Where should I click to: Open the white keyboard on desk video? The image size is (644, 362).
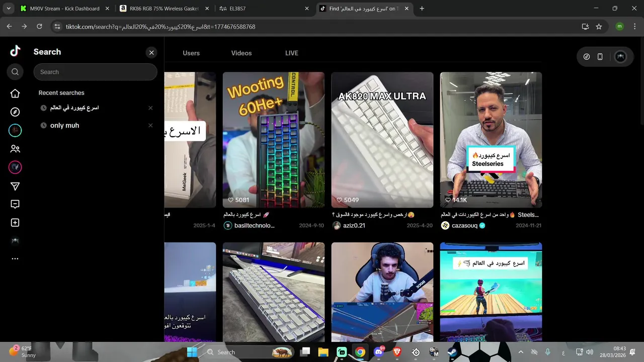274,292
